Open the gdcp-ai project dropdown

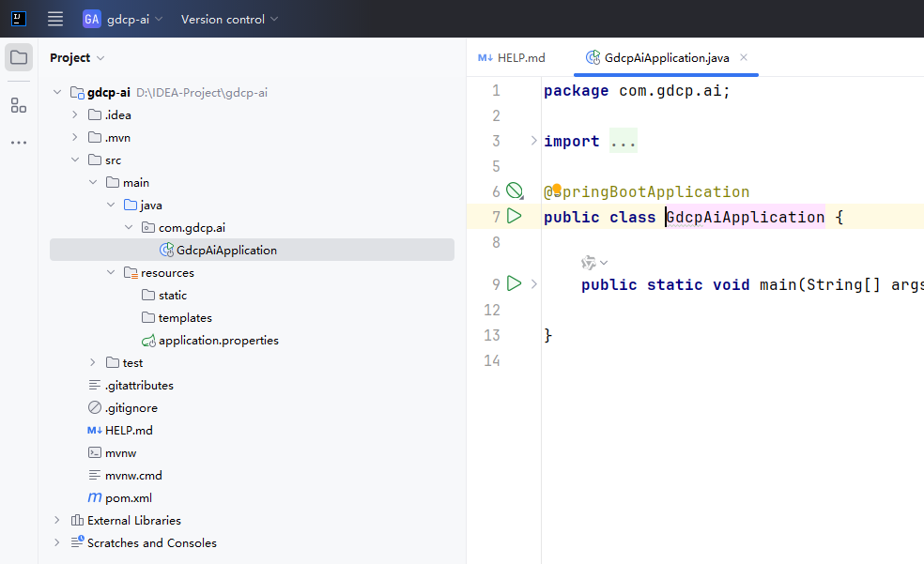(123, 20)
